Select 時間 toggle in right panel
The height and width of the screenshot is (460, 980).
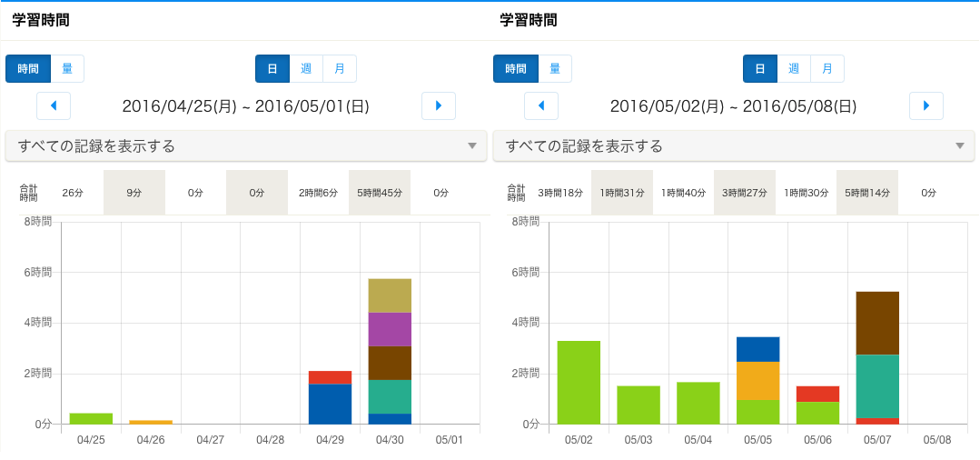[x=515, y=69]
